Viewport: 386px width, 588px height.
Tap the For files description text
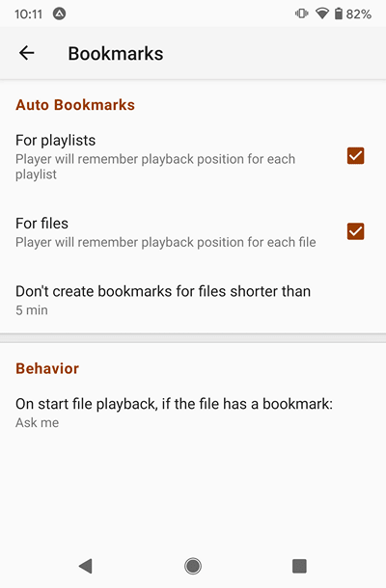pos(166,242)
